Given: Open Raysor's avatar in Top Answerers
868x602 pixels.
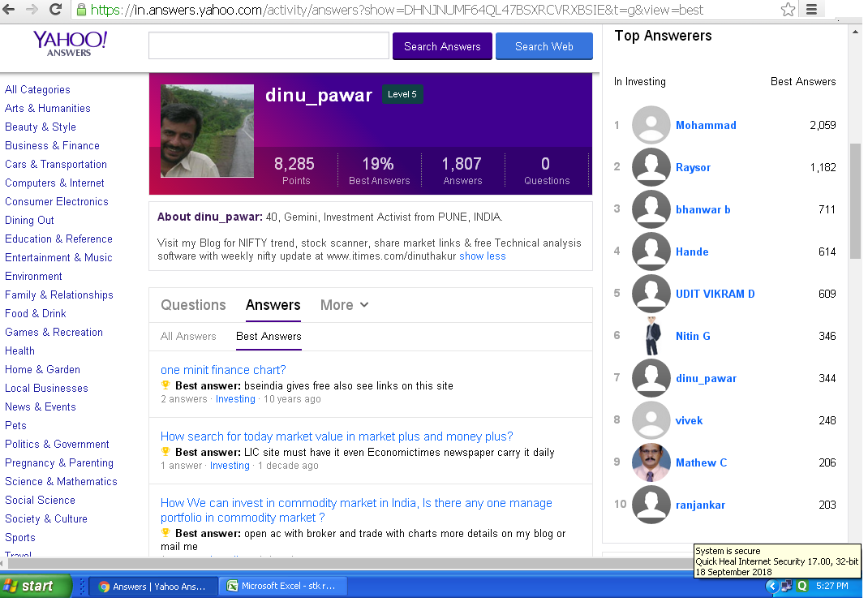Looking at the screenshot, I should 651,167.
